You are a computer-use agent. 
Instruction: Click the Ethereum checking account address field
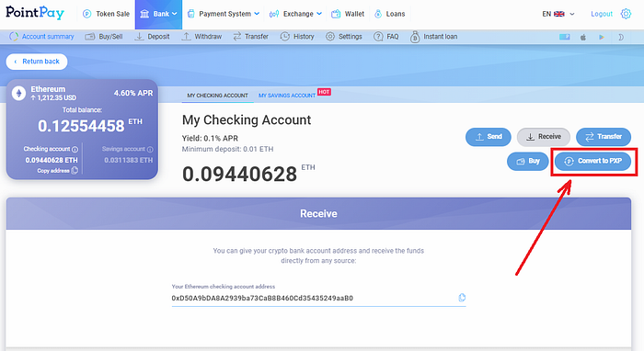coord(318,298)
